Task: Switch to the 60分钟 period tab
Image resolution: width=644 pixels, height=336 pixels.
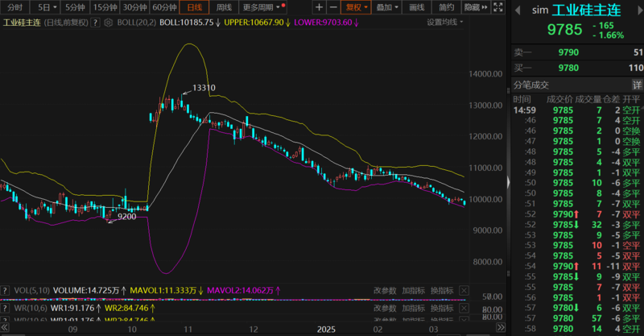Action: click(164, 7)
